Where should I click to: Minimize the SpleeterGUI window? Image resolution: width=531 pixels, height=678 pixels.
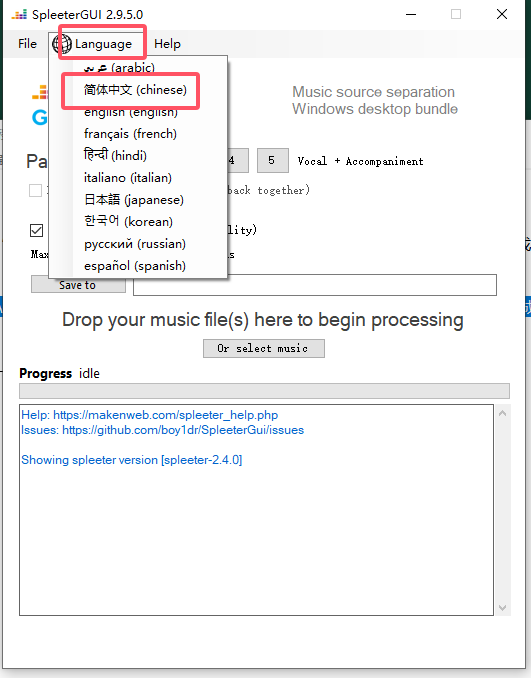tap(411, 14)
